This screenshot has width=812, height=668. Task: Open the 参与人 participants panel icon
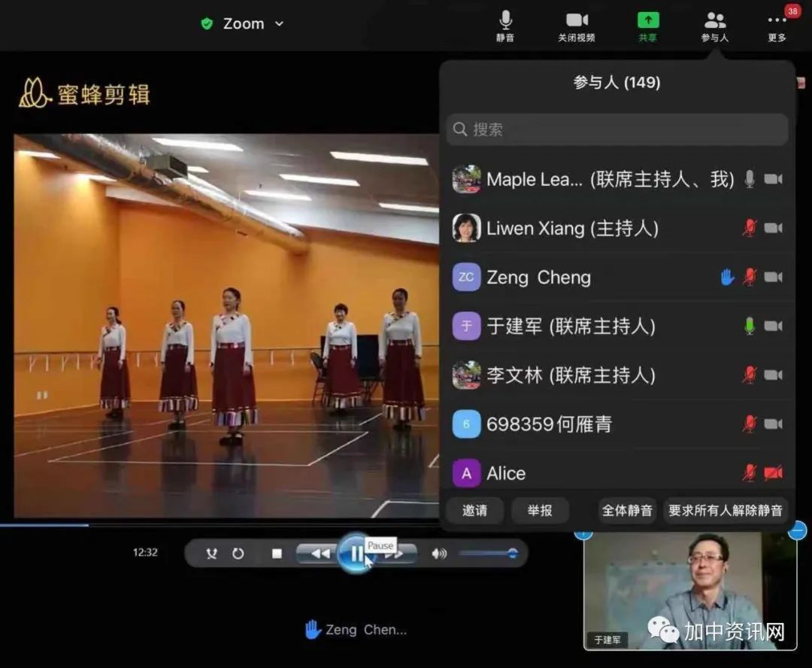pyautogui.click(x=715, y=26)
